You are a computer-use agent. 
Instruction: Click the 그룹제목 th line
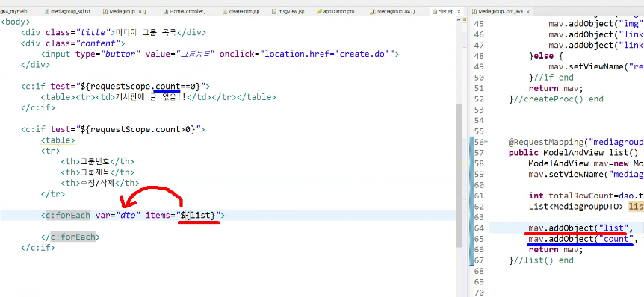pos(97,172)
